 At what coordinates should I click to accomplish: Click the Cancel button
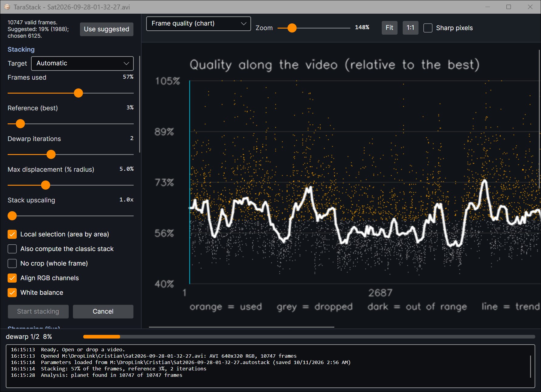[103, 311]
